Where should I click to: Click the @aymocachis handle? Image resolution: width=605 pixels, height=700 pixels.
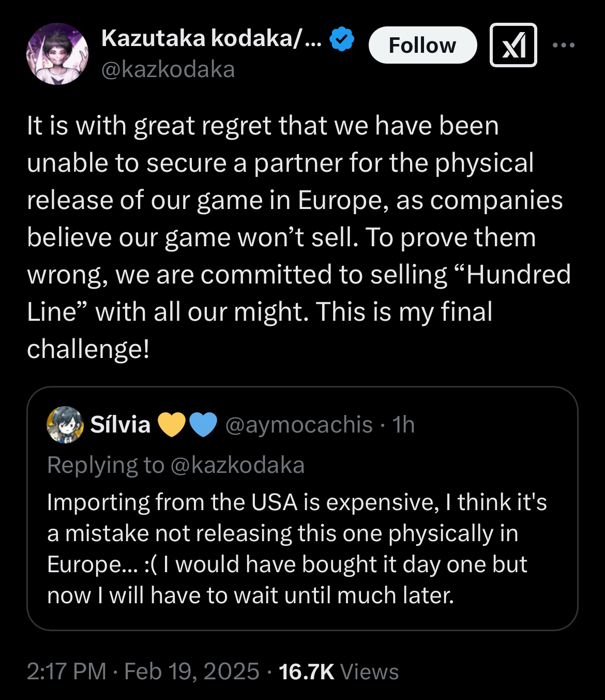[x=299, y=425]
